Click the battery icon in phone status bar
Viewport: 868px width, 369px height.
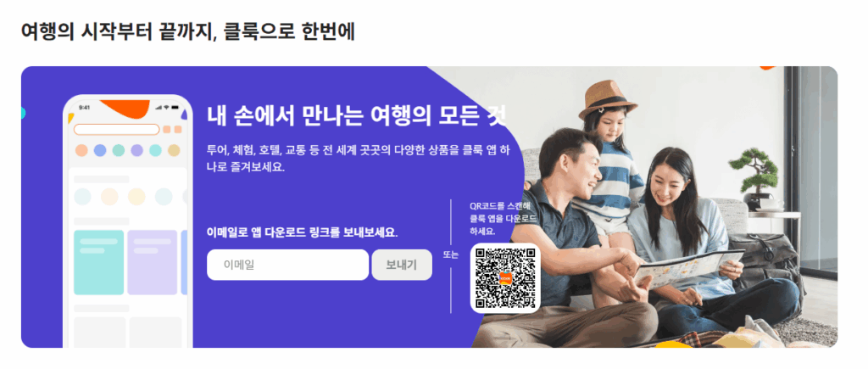tap(175, 108)
